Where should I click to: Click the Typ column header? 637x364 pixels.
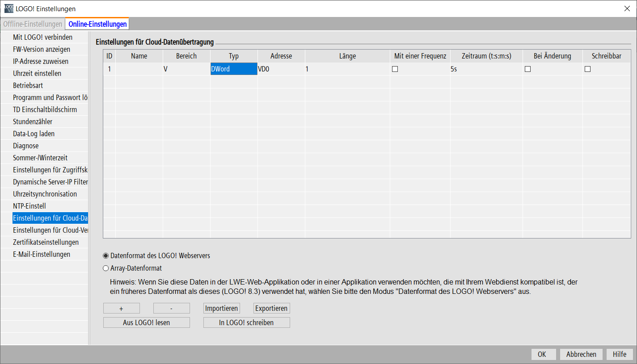(x=234, y=56)
